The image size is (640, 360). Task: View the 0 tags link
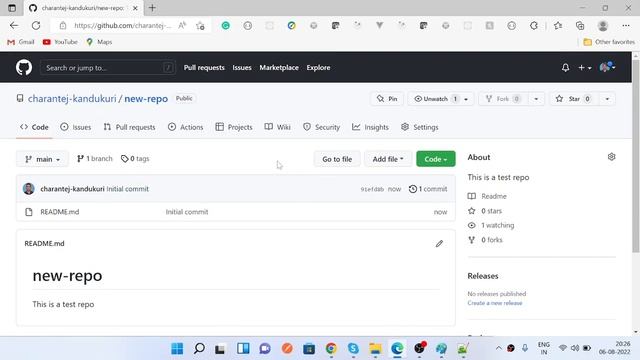[x=135, y=159]
